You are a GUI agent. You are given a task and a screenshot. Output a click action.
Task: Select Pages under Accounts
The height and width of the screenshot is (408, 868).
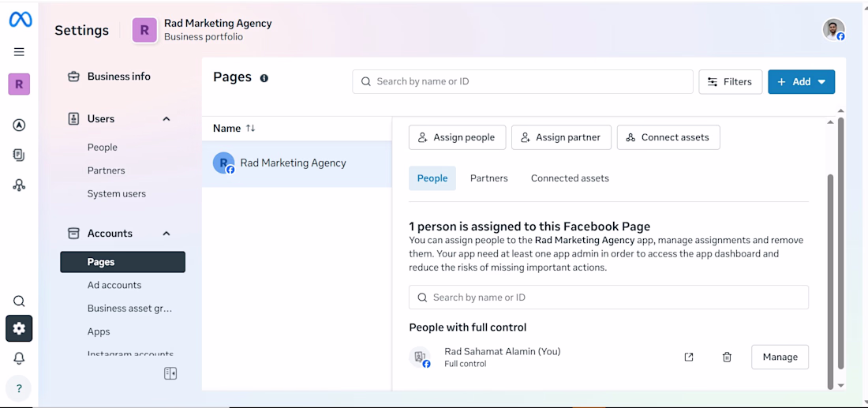point(123,262)
